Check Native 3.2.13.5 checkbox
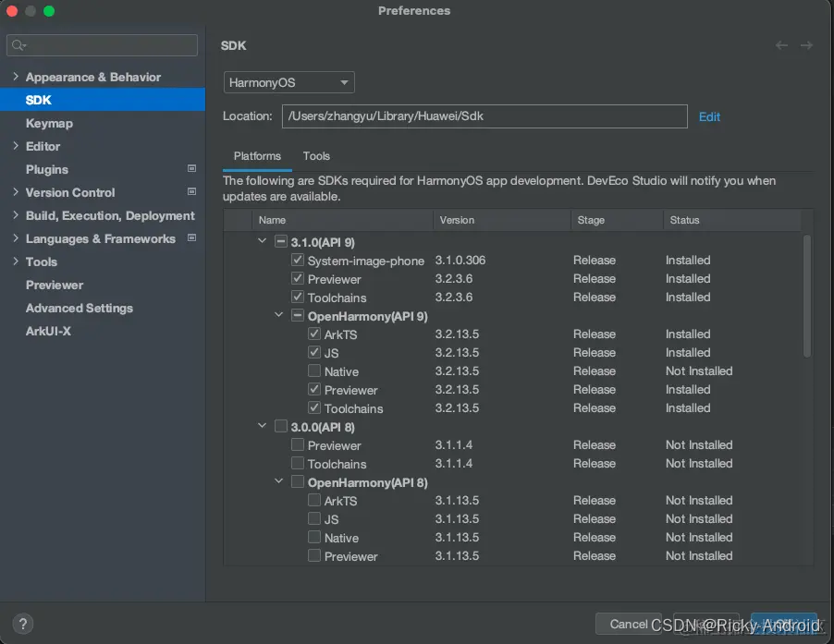 (x=314, y=371)
